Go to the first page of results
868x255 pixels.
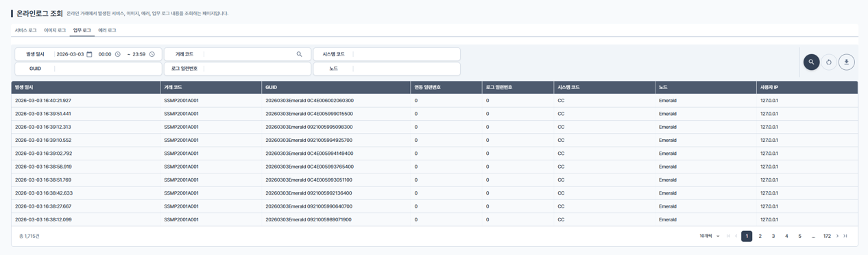coord(728,236)
